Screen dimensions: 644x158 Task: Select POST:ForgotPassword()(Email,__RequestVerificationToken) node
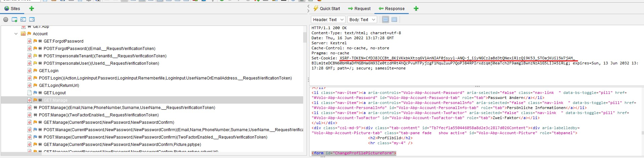click(99, 49)
